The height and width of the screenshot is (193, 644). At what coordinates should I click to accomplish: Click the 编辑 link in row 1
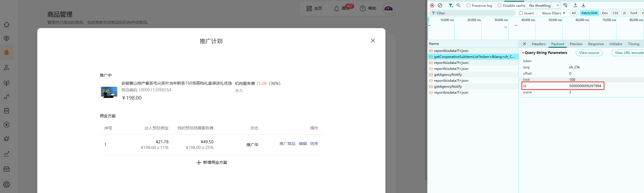(303, 144)
